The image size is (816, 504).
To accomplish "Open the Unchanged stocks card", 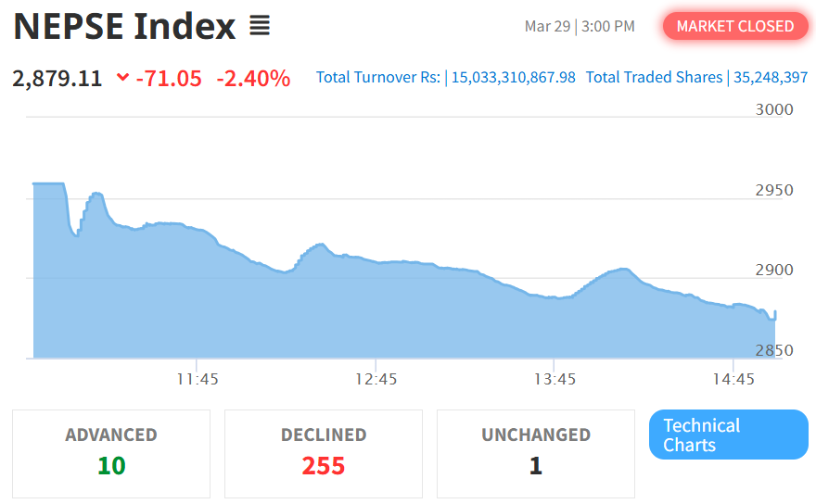I will pyautogui.click(x=535, y=453).
